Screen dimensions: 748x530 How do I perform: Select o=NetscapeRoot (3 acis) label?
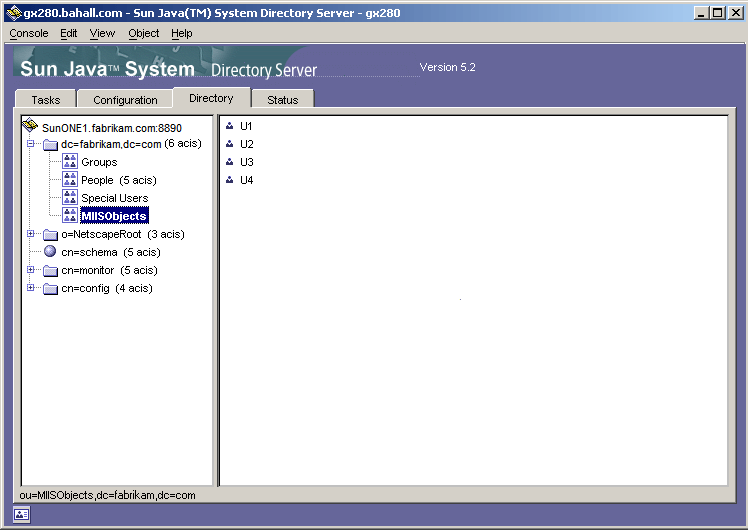(x=123, y=234)
